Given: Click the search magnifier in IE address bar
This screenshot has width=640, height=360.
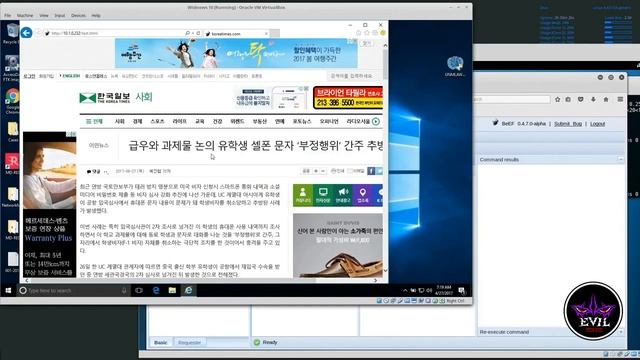Looking at the screenshot, I should click(187, 33).
